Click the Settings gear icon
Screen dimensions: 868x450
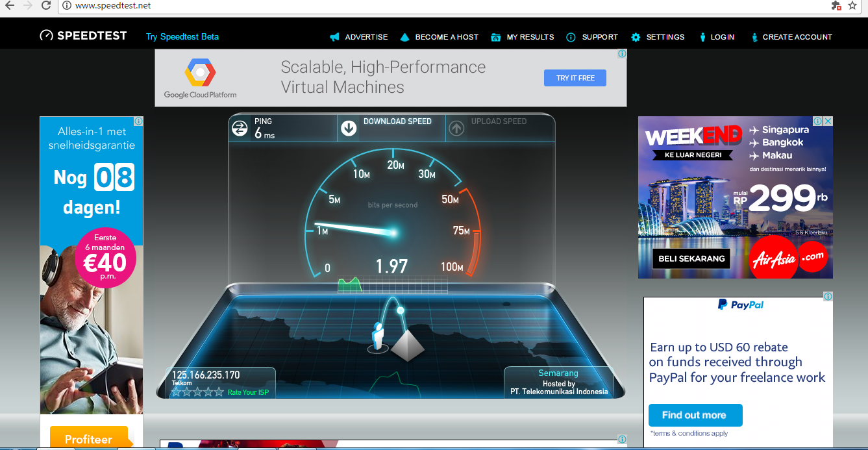pos(636,37)
